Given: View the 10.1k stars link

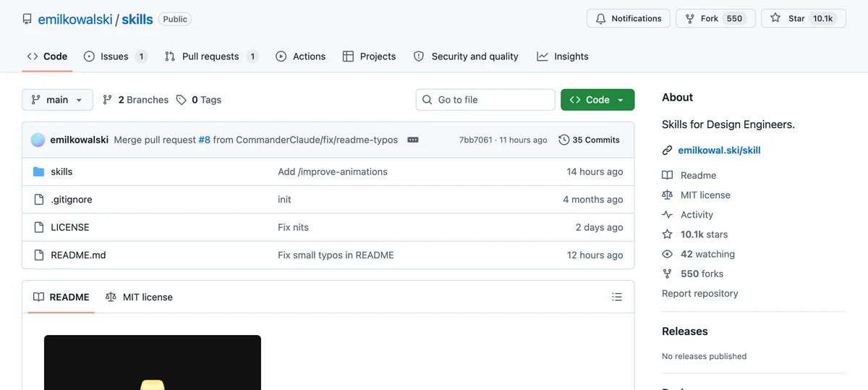Looking at the screenshot, I should point(695,234).
